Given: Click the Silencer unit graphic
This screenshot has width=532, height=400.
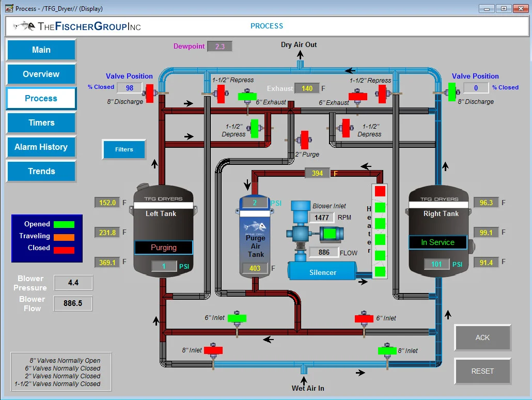Looking at the screenshot, I should (322, 271).
